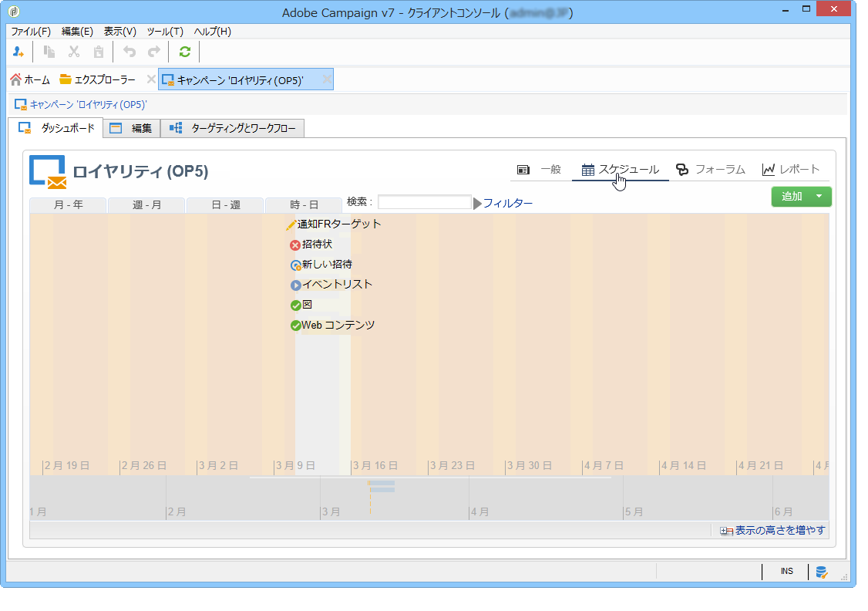
Task: Switch timeline scale to 月 - 年
Action: coord(68,205)
